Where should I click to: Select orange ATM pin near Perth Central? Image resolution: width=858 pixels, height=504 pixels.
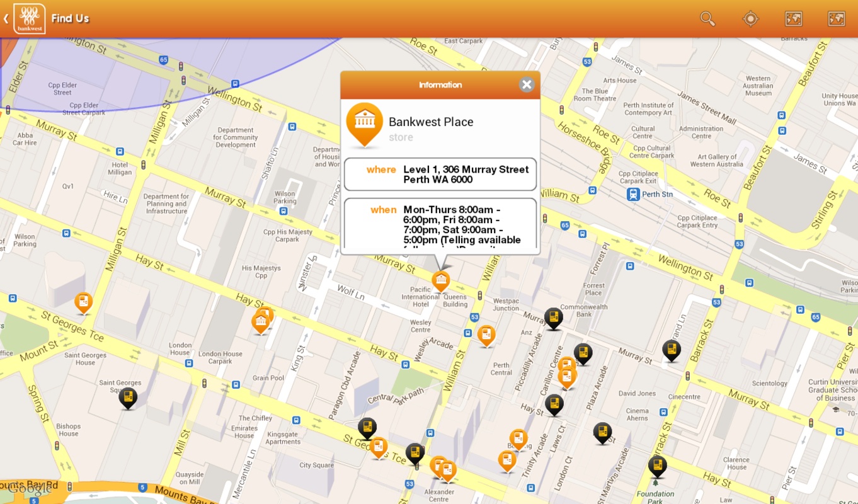pyautogui.click(x=486, y=336)
